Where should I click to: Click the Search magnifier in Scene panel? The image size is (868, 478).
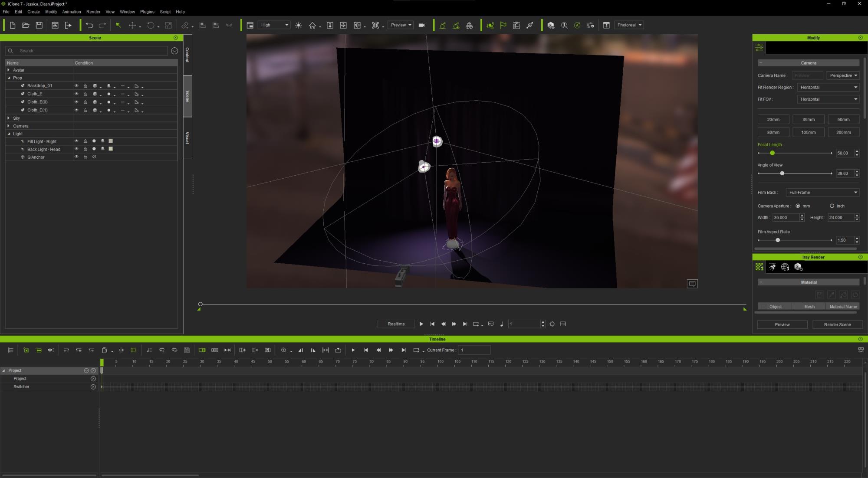click(x=11, y=51)
